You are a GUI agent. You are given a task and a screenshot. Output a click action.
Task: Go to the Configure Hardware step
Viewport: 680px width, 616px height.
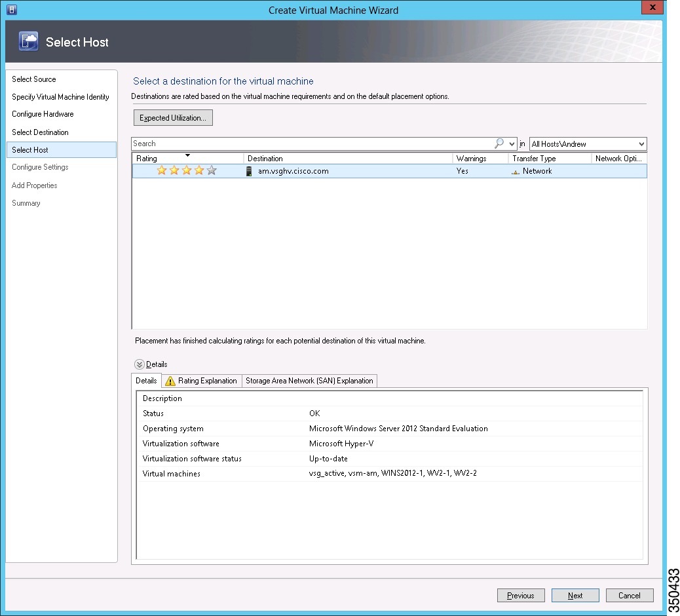pyautogui.click(x=43, y=114)
